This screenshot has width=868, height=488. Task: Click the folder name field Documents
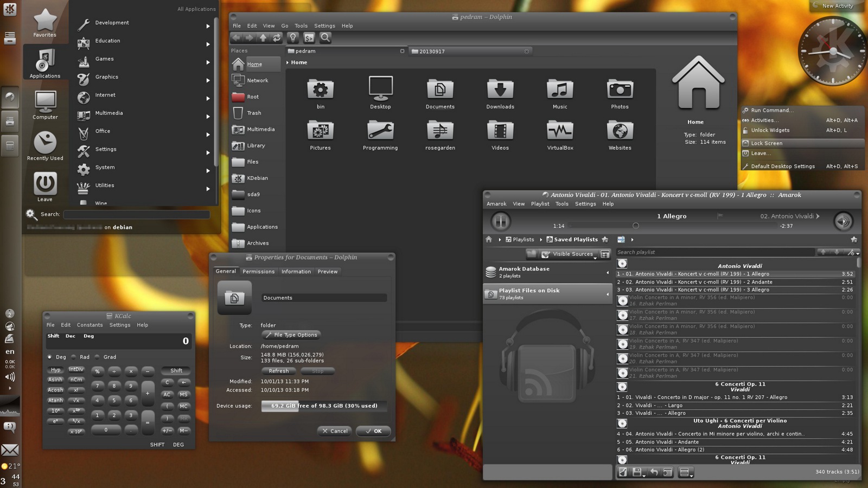click(x=324, y=298)
